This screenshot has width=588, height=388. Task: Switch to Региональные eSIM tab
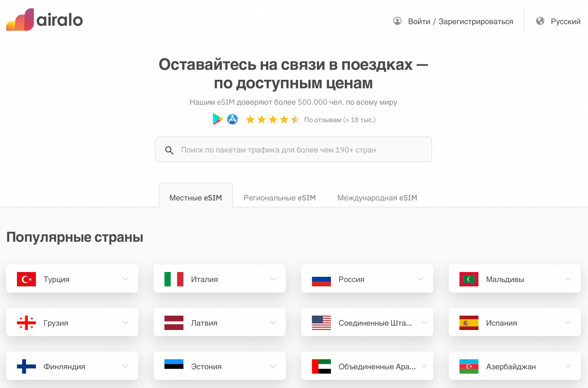pos(280,198)
